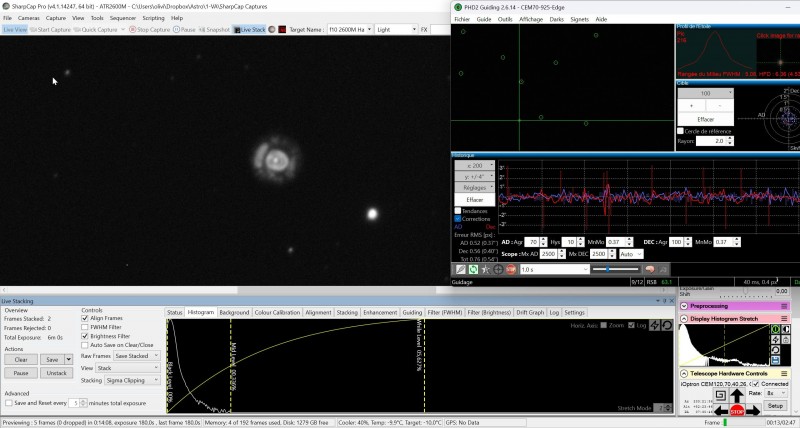
Task: Adjust PHD2 gamma slider
Action: (x=615, y=269)
